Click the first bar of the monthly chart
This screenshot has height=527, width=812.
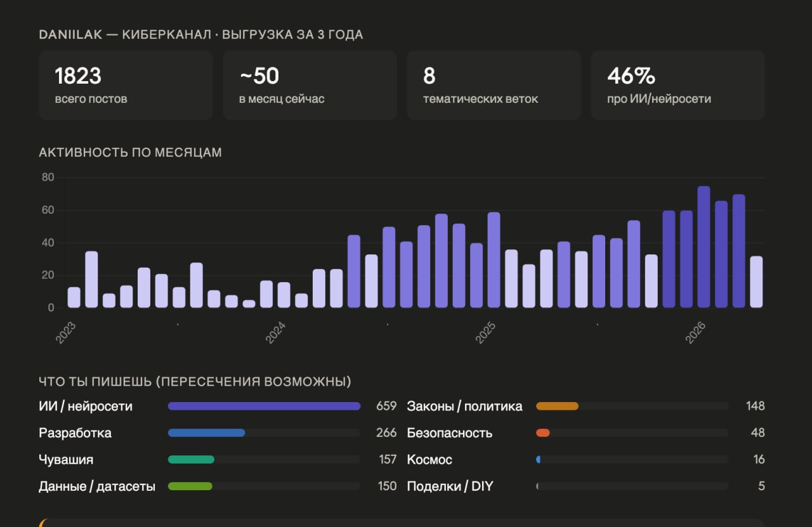click(74, 297)
